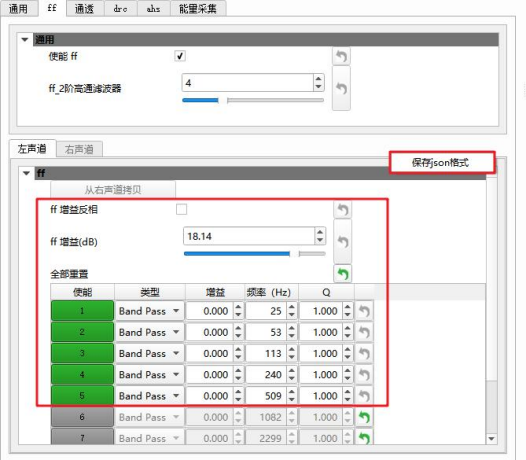Open row 6 Band Pass type dropdown
Image resolution: width=526 pixels, height=460 pixels.
coord(150,417)
